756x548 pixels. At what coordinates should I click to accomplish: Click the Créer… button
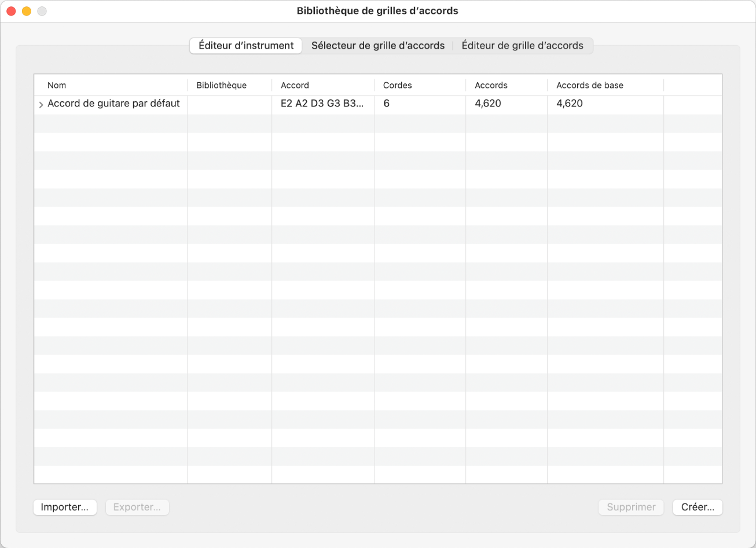point(698,507)
